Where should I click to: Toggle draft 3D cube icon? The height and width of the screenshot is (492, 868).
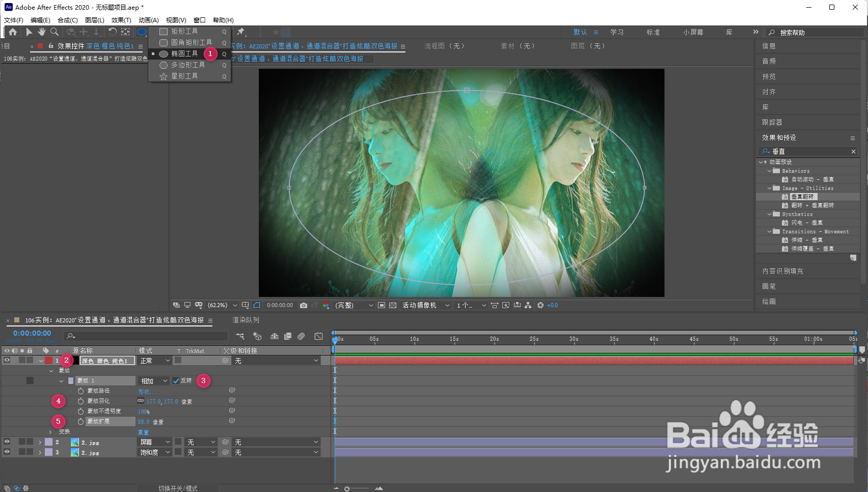pyautogui.click(x=257, y=336)
